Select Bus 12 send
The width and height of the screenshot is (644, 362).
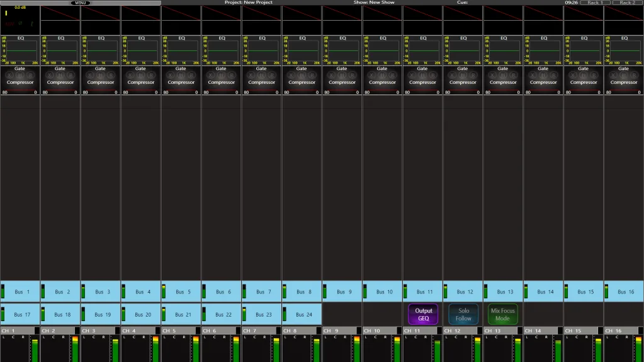(463, 291)
